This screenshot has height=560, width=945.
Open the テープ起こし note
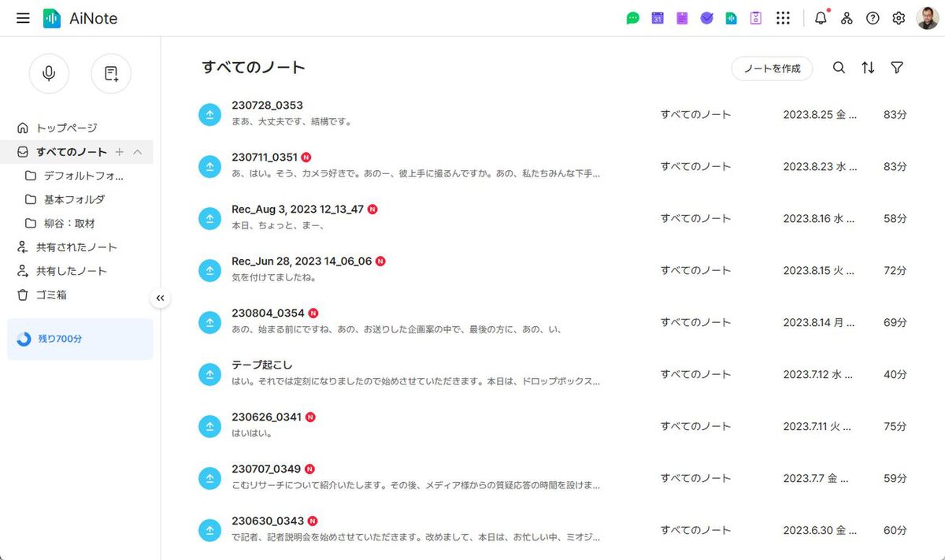(262, 365)
